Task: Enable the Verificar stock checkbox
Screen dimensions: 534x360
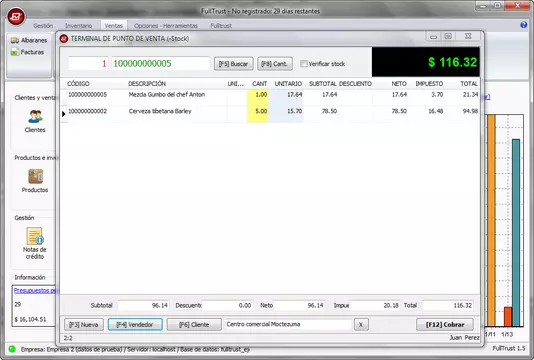Action: 303,64
